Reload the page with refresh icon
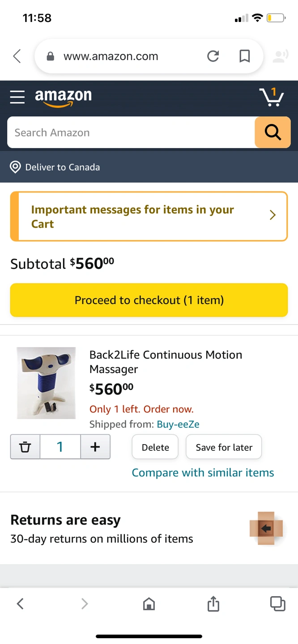298x644 pixels. pos(213,56)
